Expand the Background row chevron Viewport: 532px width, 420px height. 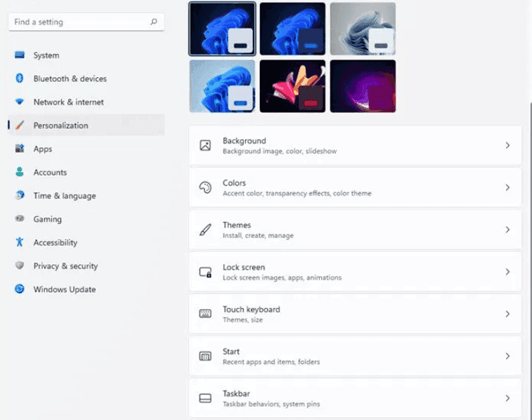click(x=507, y=145)
